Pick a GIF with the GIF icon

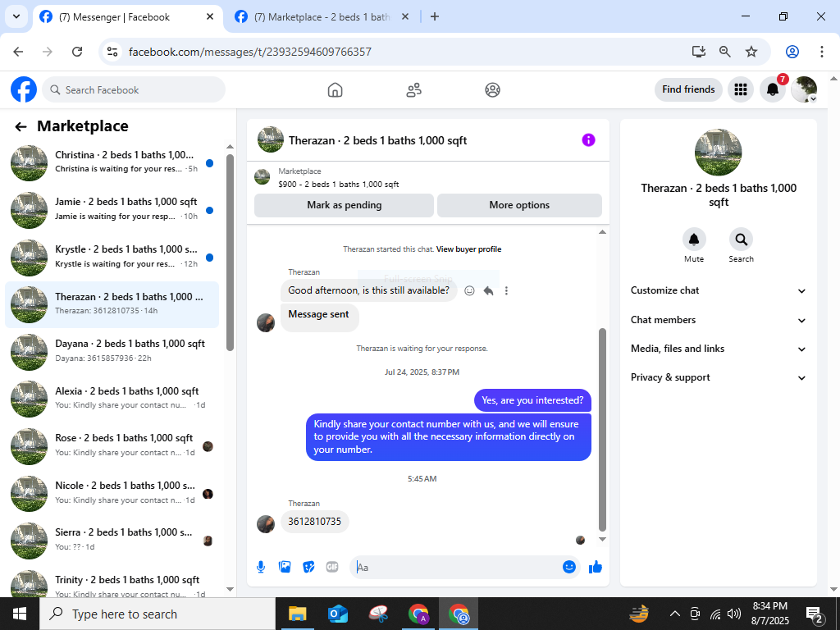(332, 567)
